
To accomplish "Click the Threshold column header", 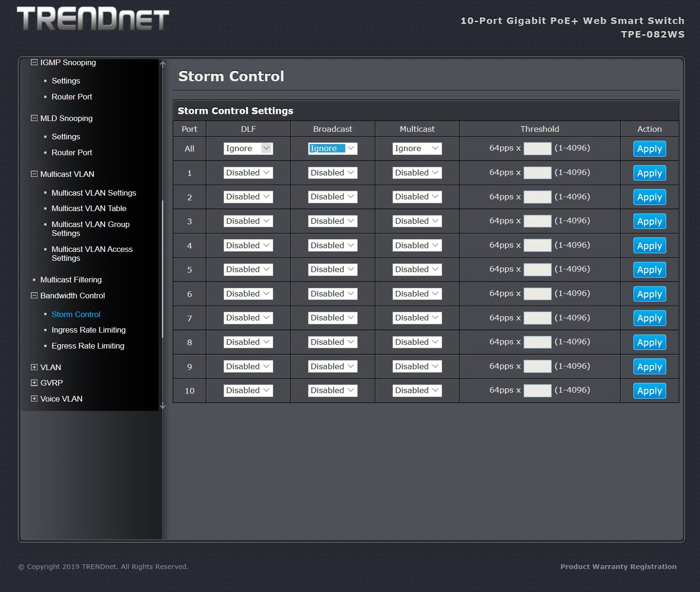I will pyautogui.click(x=540, y=129).
